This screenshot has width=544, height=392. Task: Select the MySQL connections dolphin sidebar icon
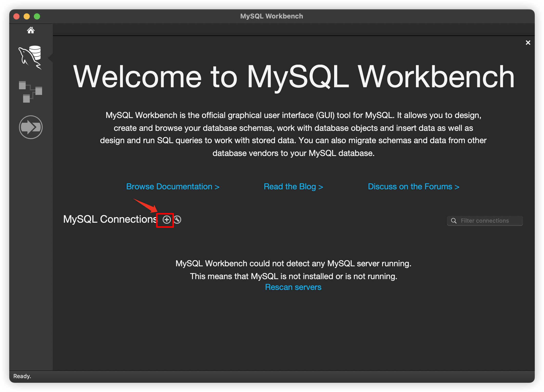pyautogui.click(x=30, y=57)
